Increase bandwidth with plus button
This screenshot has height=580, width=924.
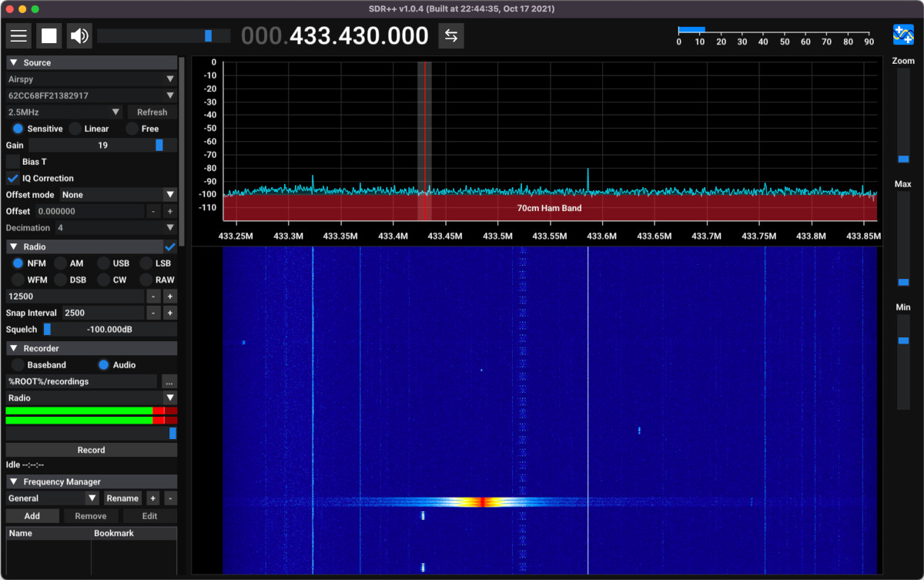pyautogui.click(x=170, y=297)
